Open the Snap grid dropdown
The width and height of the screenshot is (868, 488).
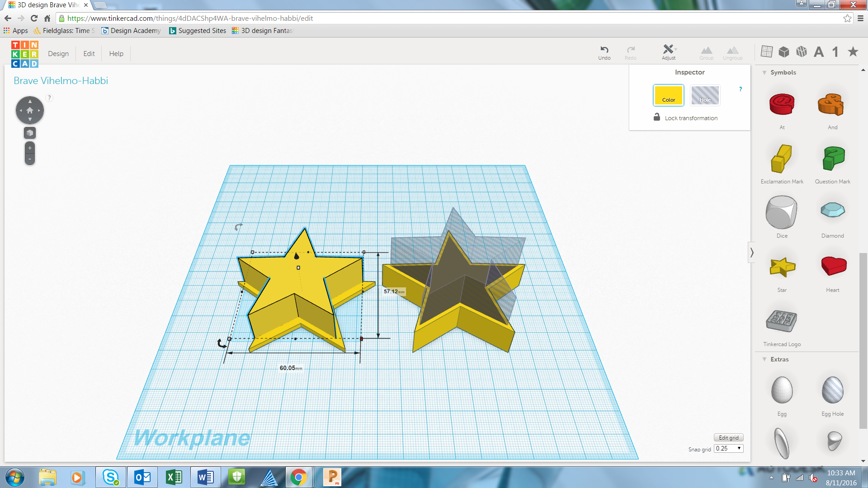coord(729,448)
